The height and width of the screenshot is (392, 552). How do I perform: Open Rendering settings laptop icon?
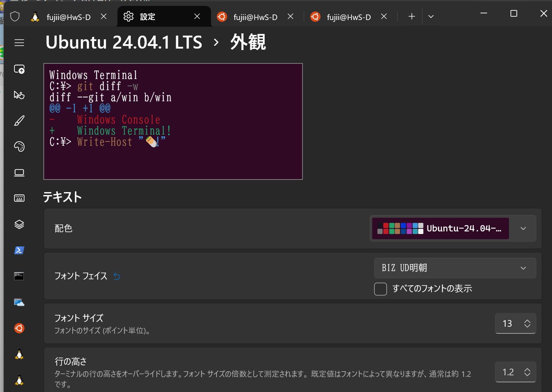19,172
